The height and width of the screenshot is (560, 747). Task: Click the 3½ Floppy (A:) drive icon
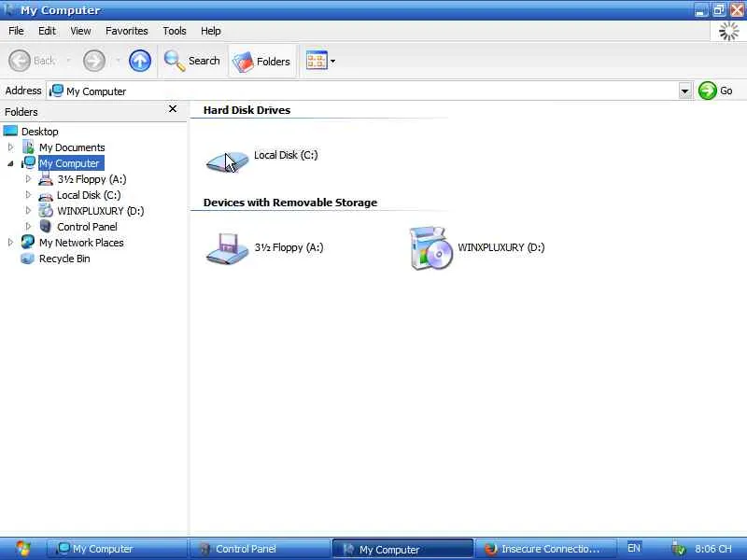[x=227, y=248]
